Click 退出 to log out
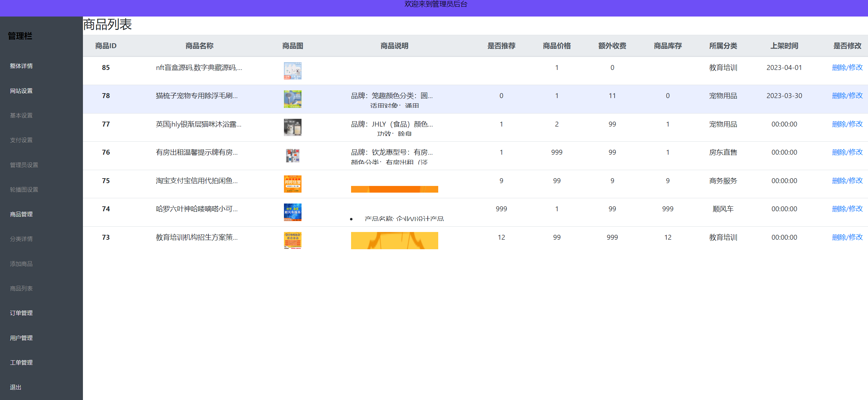The image size is (868, 400). point(15,387)
